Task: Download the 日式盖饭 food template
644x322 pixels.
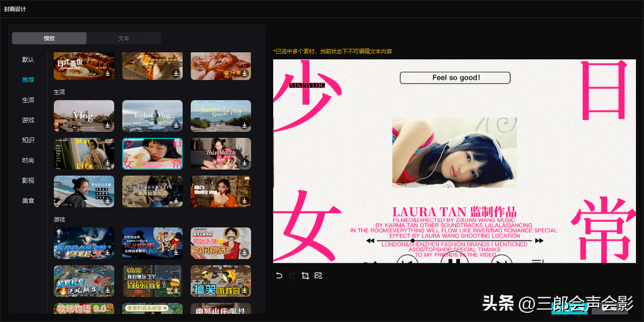Action: tap(108, 73)
